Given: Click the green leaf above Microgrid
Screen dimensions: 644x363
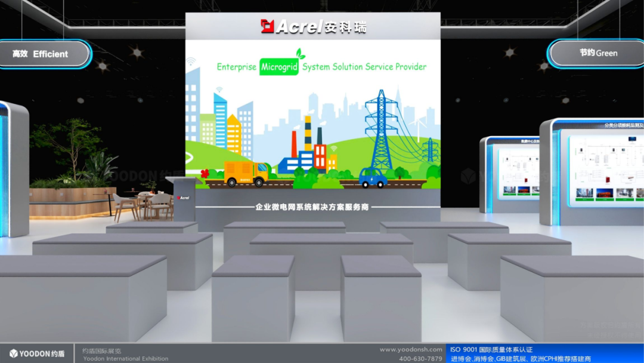Looking at the screenshot, I should tap(301, 54).
